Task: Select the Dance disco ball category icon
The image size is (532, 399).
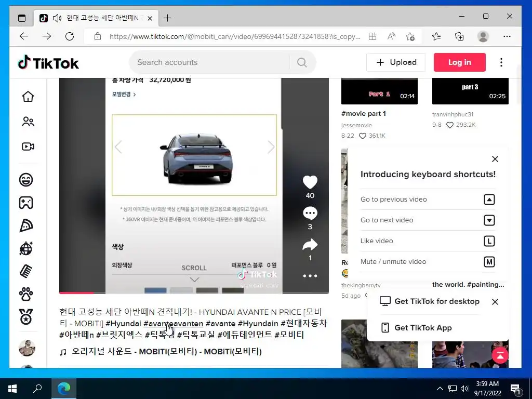Action: tap(26, 248)
